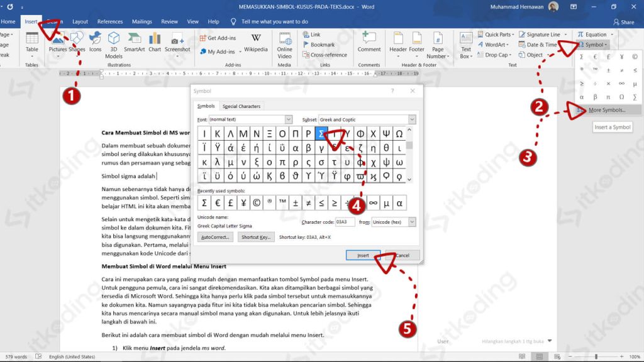
Task: Insert a Cross-reference
Action: tap(325, 55)
